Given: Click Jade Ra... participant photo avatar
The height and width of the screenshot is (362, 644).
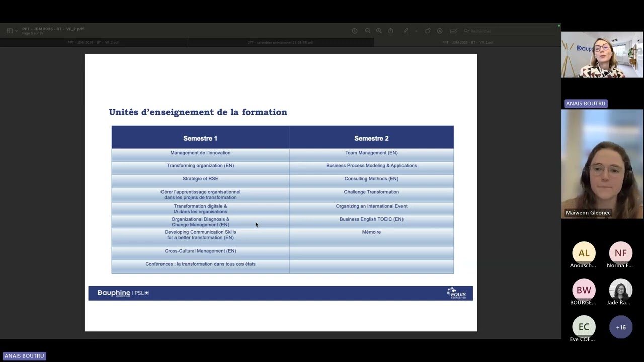Looking at the screenshot, I should click(x=621, y=290).
